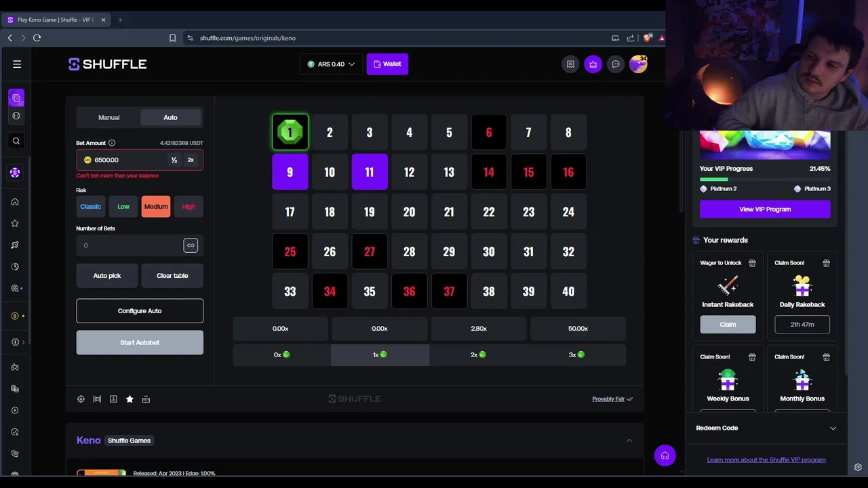Switch to Manual betting tab

pyautogui.click(x=109, y=117)
